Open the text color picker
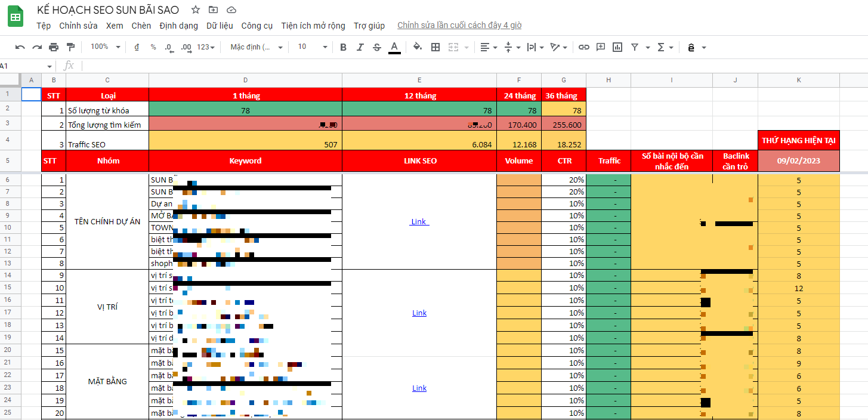The height and width of the screenshot is (420, 868). coord(394,47)
